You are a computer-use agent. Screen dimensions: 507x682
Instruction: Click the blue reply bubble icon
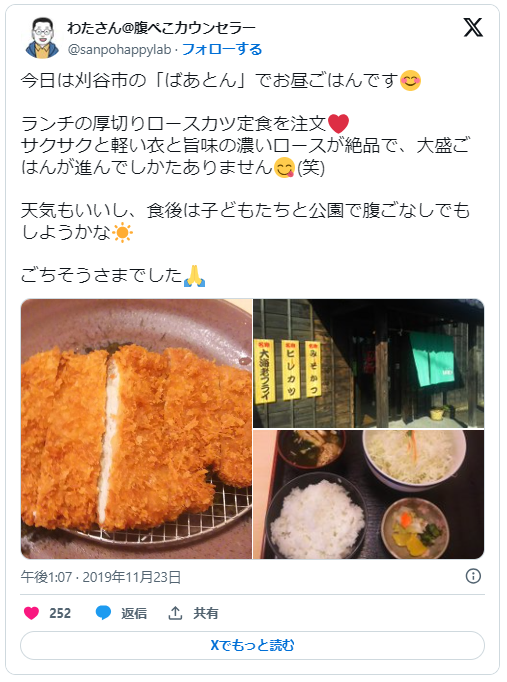tap(103, 613)
